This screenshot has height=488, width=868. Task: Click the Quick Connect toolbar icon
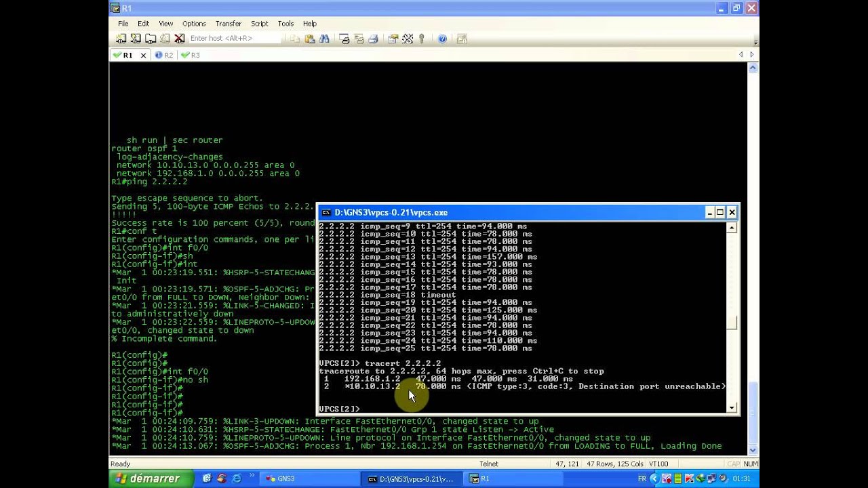point(136,39)
